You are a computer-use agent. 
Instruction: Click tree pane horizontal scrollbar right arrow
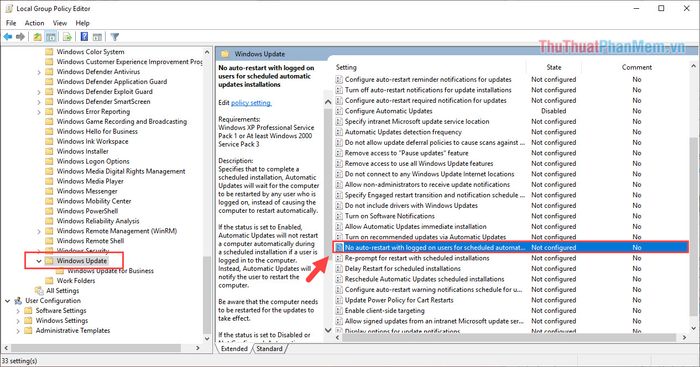[x=198, y=348]
